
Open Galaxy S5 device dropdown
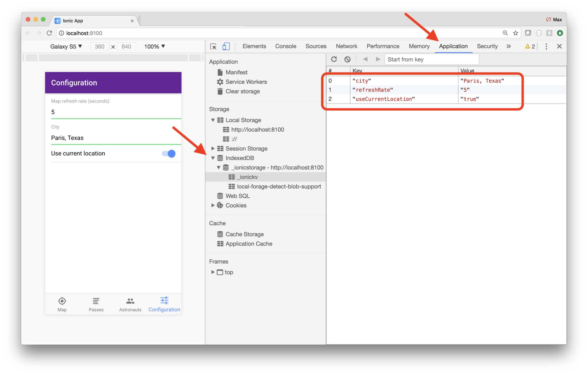click(x=66, y=46)
